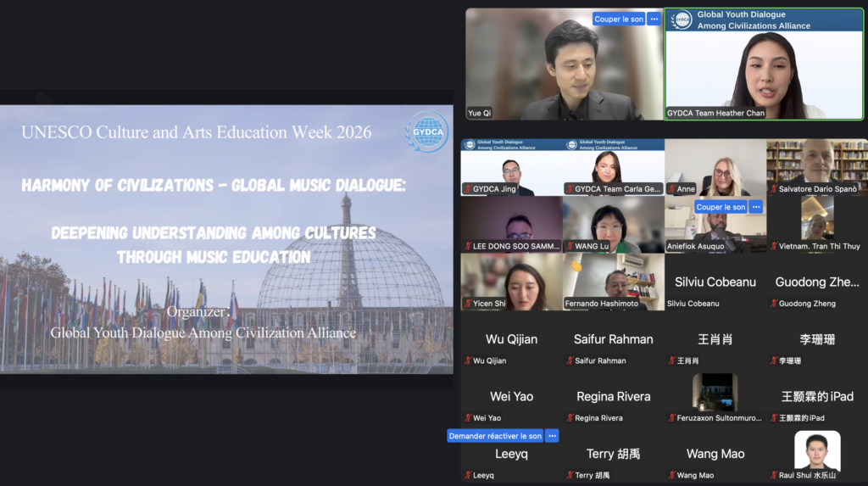Click Raul Shui's profile picture
This screenshot has height=486, width=868.
pos(817,450)
